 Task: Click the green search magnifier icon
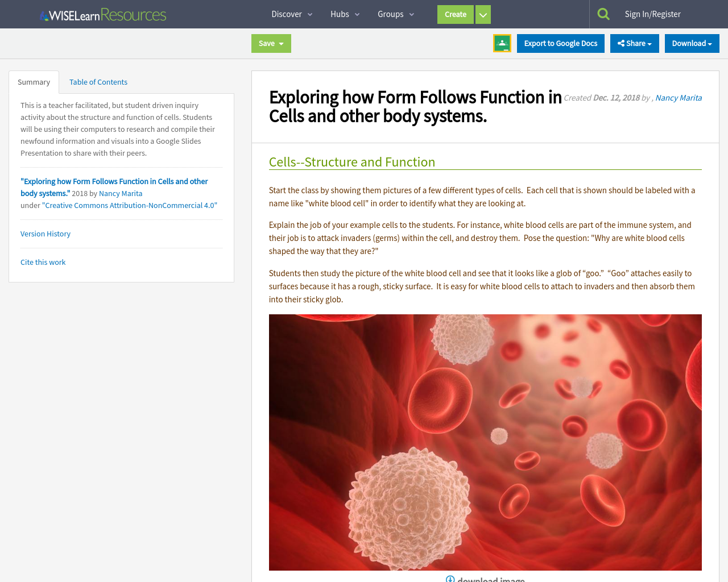point(603,14)
